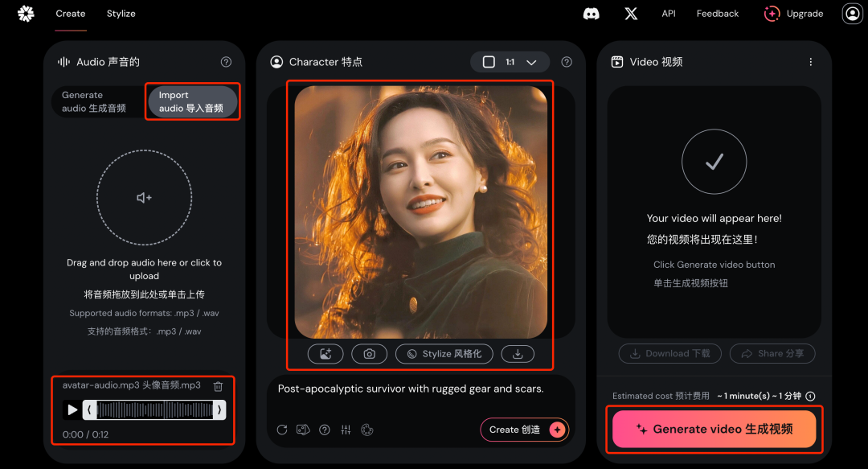Click the estimated cost info icon
Screen dimensions: 868x469
[810, 396]
